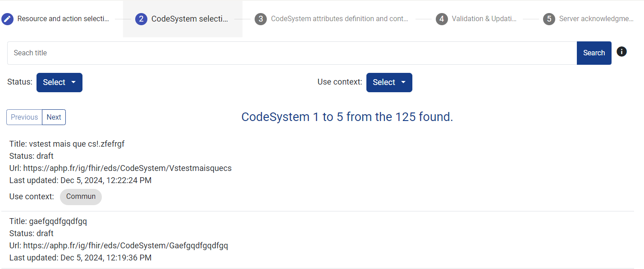Viewport: 644px width, 269px height.
Task: Click the step 3 number circle
Action: pos(260,19)
